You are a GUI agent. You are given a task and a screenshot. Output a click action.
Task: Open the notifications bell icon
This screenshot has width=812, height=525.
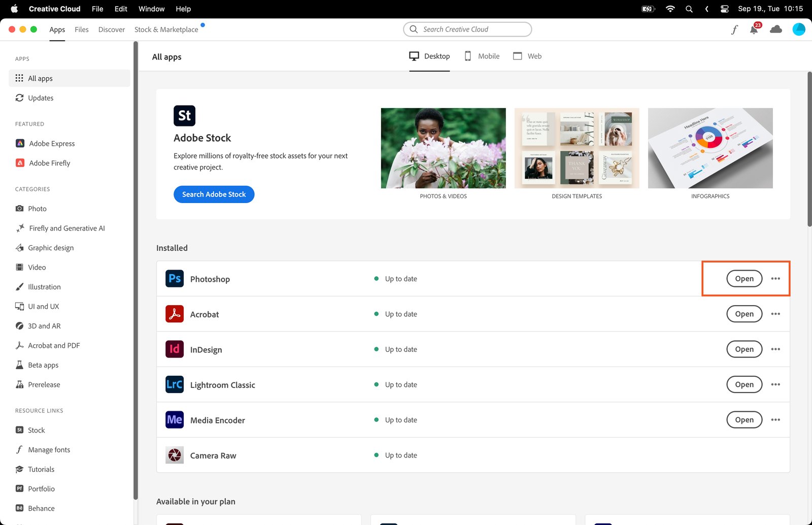tap(754, 30)
